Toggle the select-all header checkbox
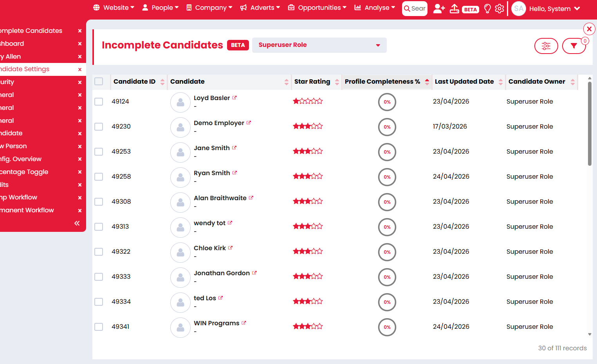 click(x=99, y=81)
